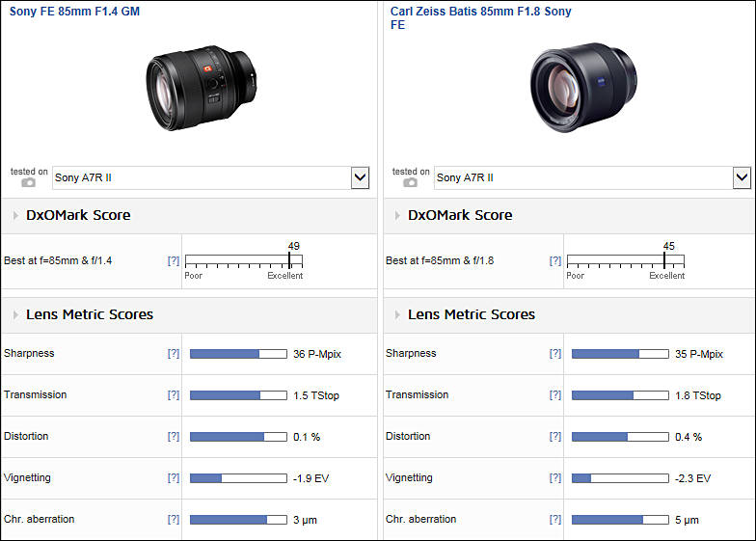756x541 pixels.
Task: Open Vignetting help icon for Sony lens
Action: click(174, 478)
